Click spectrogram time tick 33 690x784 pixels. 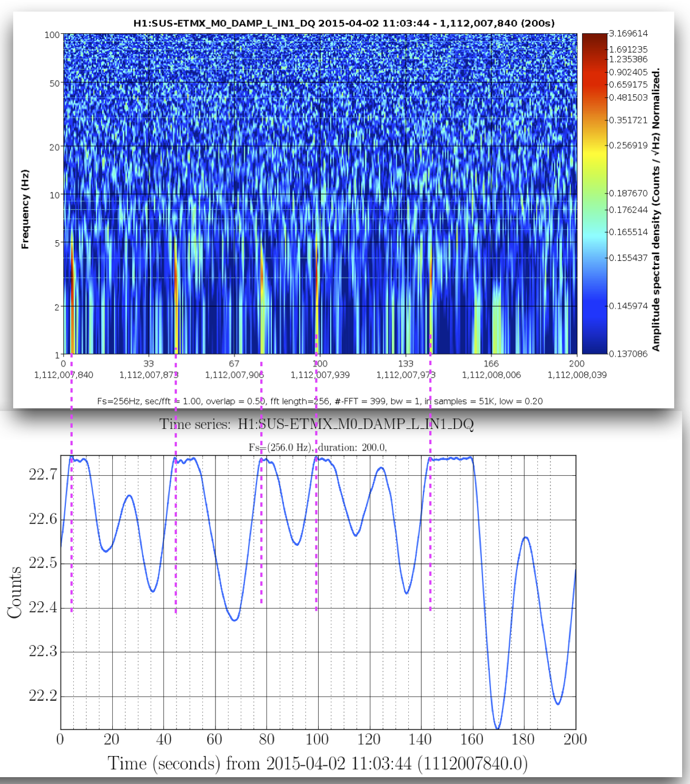pos(149,364)
